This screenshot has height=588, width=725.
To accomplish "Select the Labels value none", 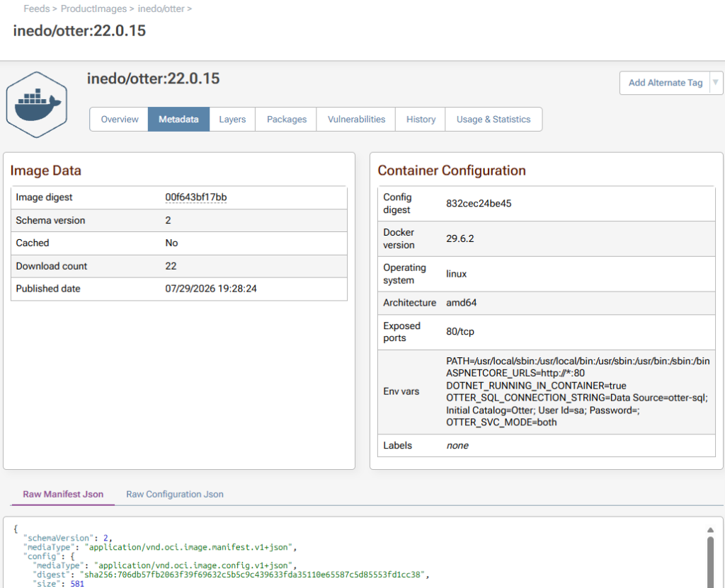I will 457,446.
